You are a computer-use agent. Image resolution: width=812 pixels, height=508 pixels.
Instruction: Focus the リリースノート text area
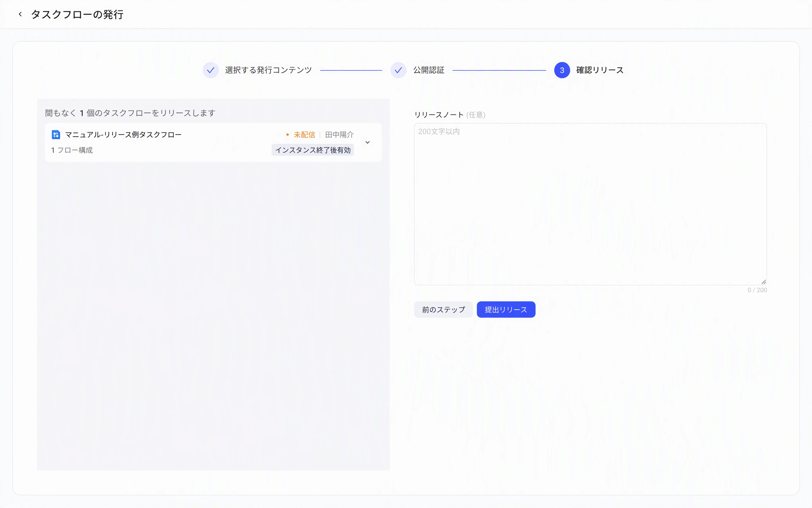[590, 204]
